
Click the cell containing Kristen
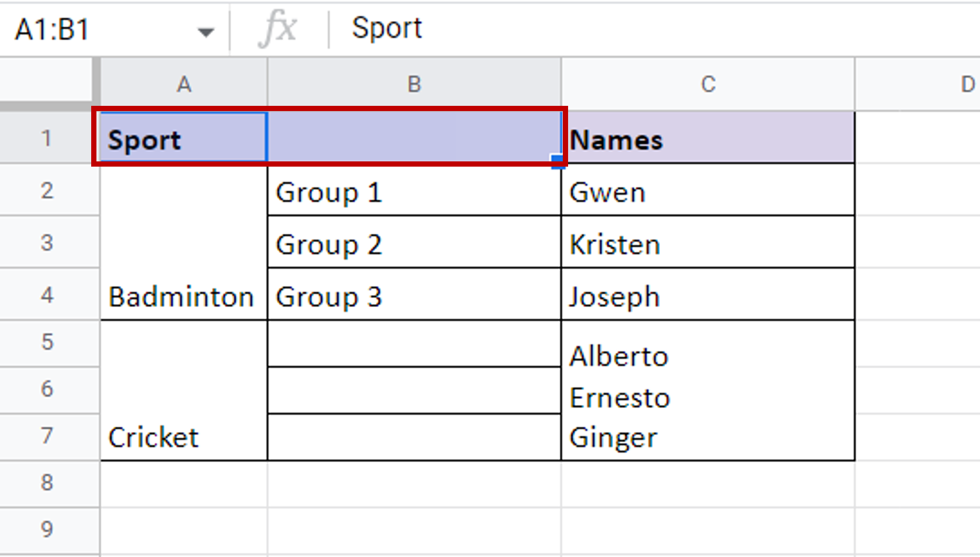pos(707,244)
